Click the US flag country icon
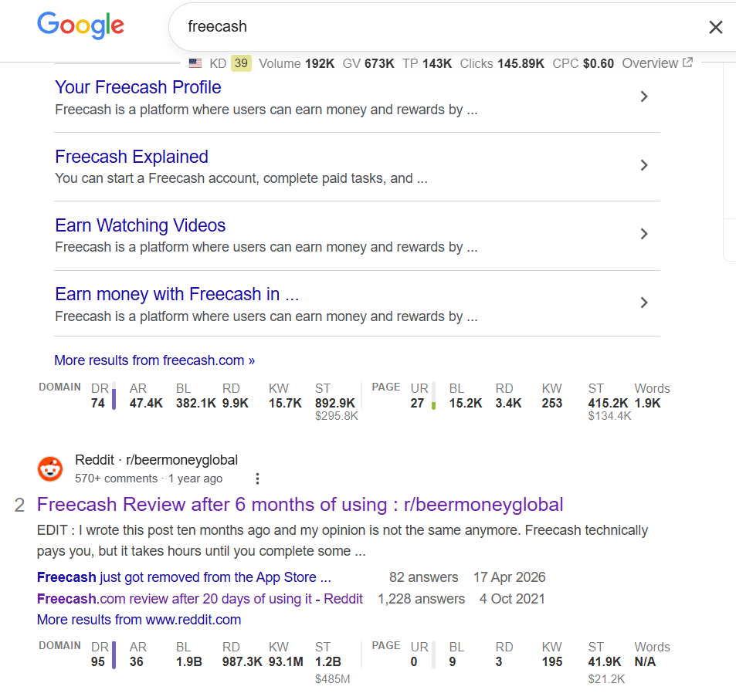This screenshot has width=736, height=700. pyautogui.click(x=195, y=63)
